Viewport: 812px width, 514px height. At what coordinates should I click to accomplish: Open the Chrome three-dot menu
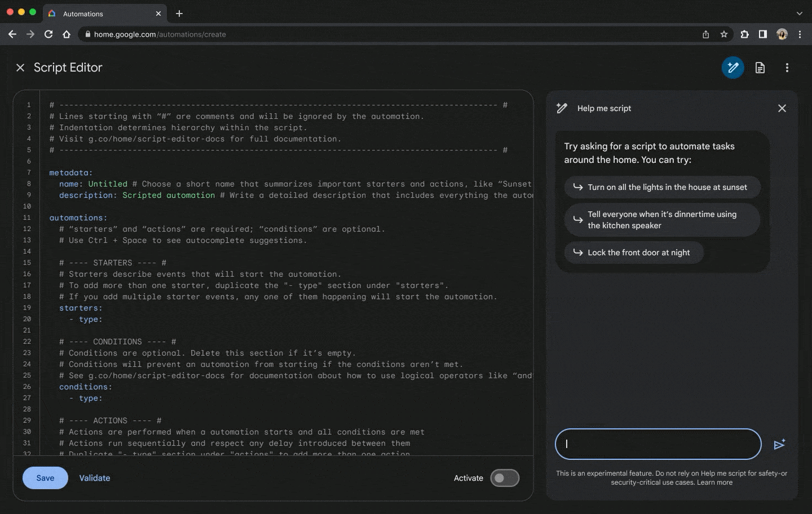click(800, 34)
